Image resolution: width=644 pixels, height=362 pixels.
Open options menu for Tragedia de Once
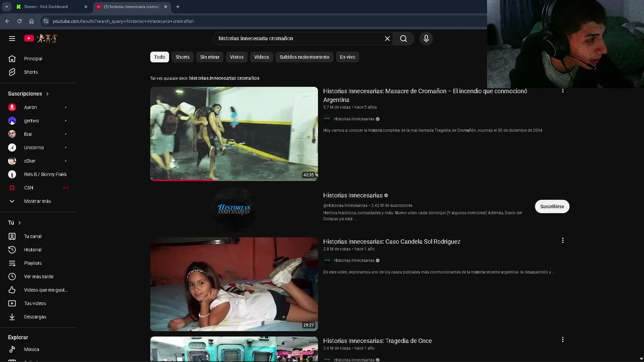[x=562, y=339]
